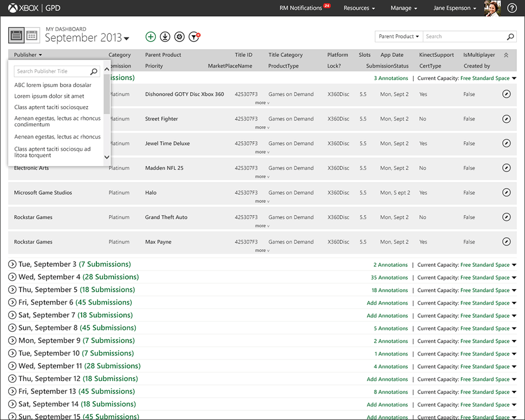525x420 pixels.
Task: Click Microsoft Game Studios publisher cell
Action: click(43, 193)
